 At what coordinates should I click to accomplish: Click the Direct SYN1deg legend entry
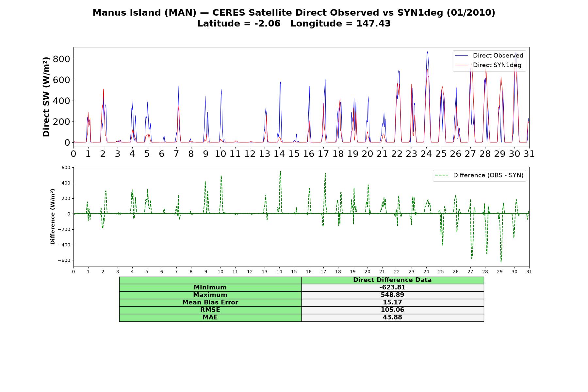488,65
